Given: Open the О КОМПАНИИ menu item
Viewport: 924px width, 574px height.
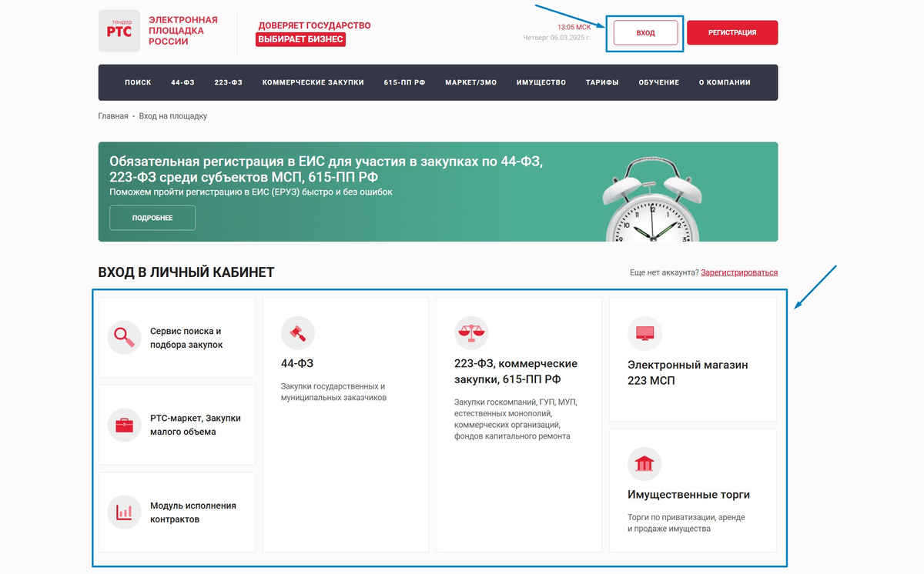Looking at the screenshot, I should point(725,82).
